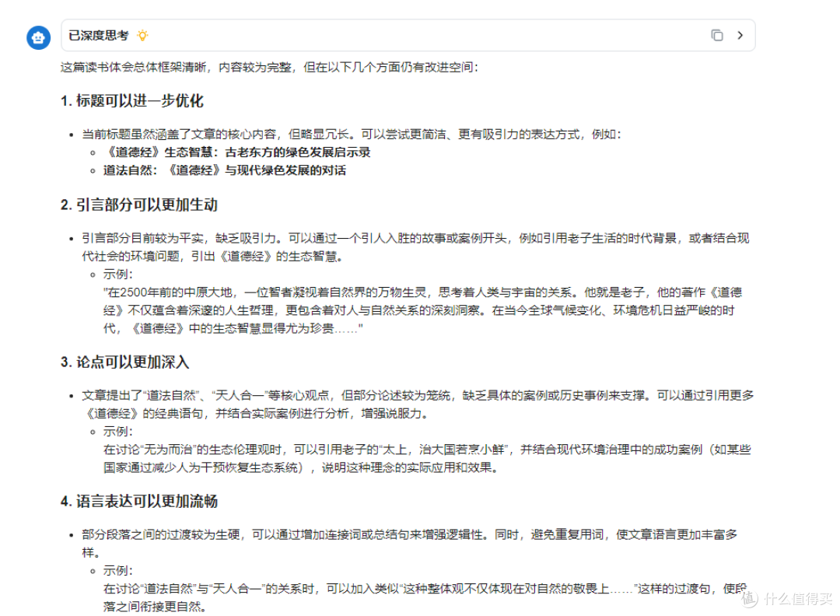
Task: Click the light bulb icon beside 已深度思考
Action: pos(142,35)
